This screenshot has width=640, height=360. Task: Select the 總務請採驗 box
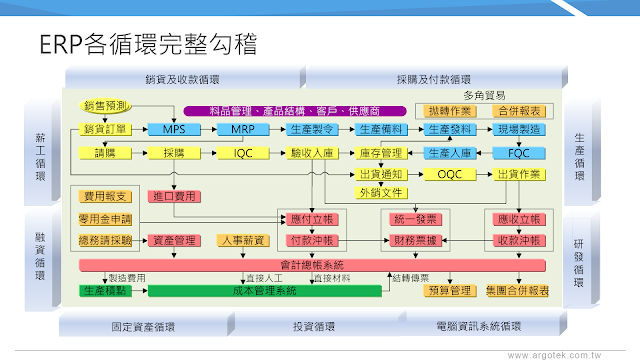[x=105, y=240]
